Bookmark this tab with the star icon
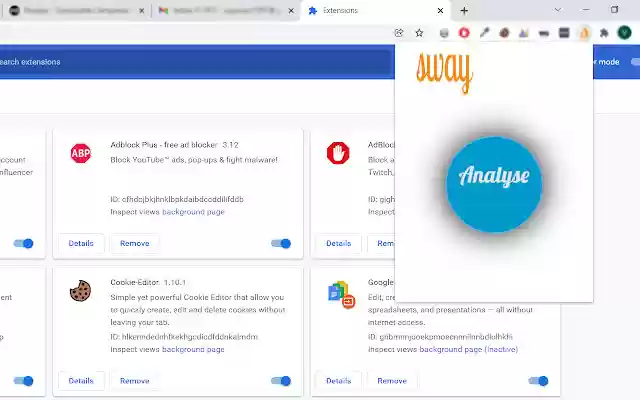640x400 pixels. tap(419, 33)
